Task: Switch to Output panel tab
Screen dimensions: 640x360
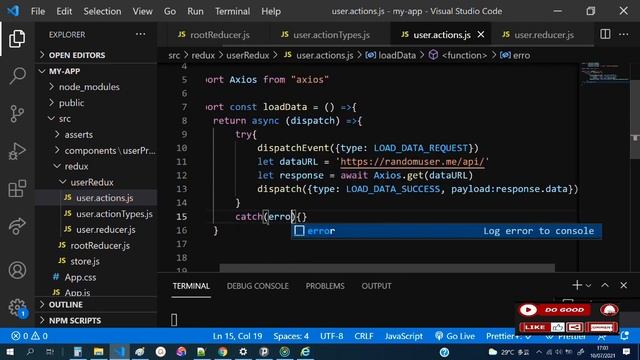Action: [x=376, y=286]
